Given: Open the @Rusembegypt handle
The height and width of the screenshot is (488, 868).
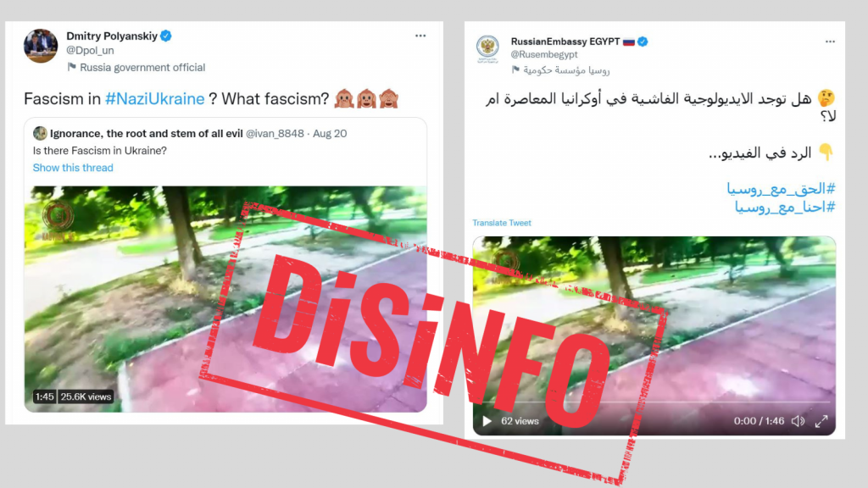Looking at the screenshot, I should [543, 54].
